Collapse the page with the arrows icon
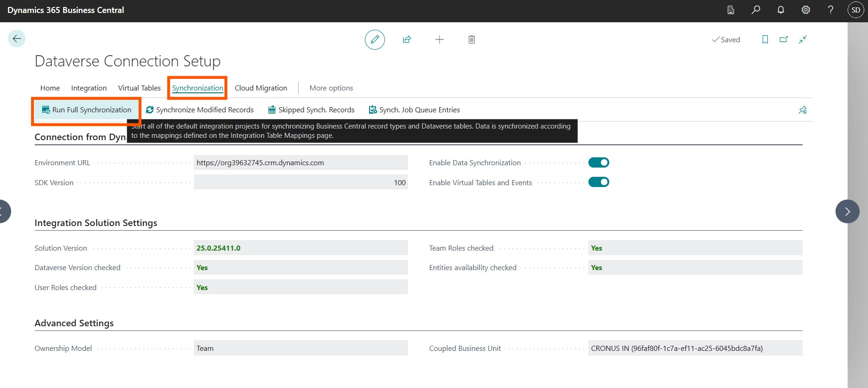This screenshot has width=868, height=388. pos(803,39)
